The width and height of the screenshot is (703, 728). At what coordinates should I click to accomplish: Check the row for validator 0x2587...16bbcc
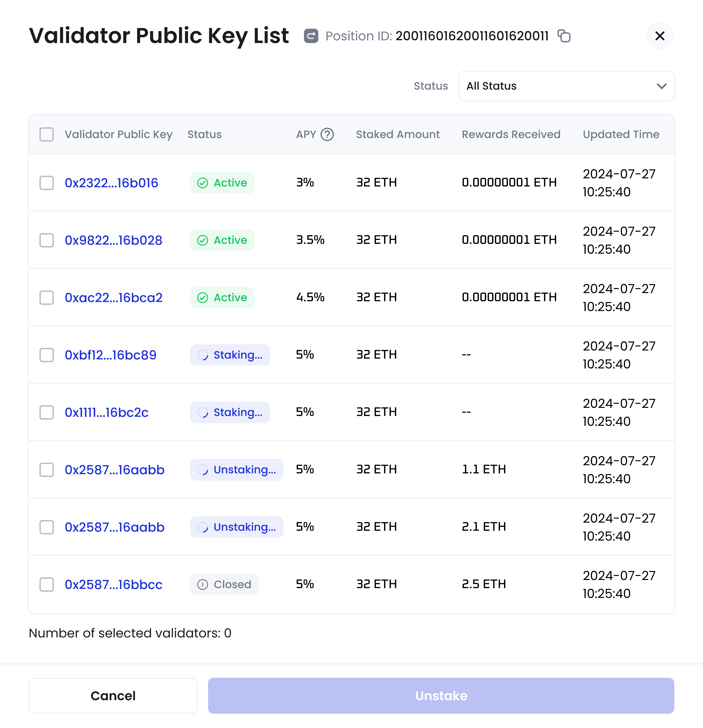pos(46,584)
